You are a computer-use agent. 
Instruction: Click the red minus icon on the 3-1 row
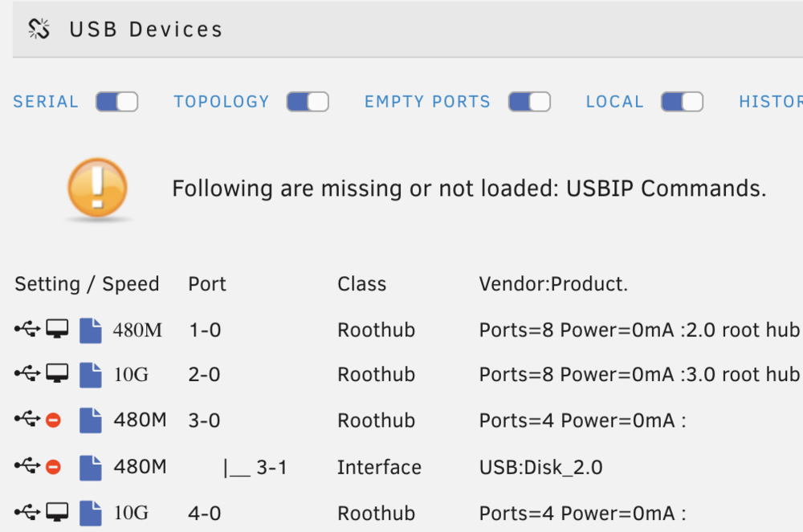53,467
